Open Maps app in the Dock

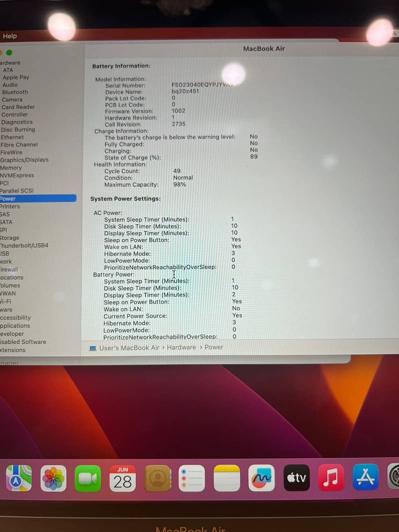pos(19,478)
